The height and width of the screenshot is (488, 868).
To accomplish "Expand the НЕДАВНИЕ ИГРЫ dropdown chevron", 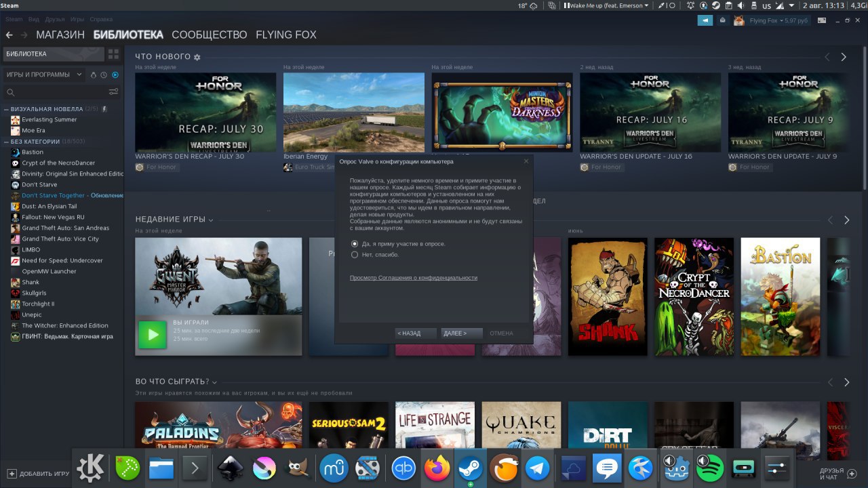I will click(211, 220).
